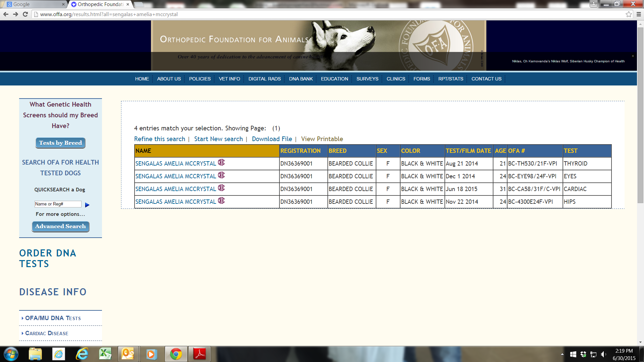The width and height of the screenshot is (644, 362).
Task: Open Outlook from the taskbar
Action: [x=128, y=354]
